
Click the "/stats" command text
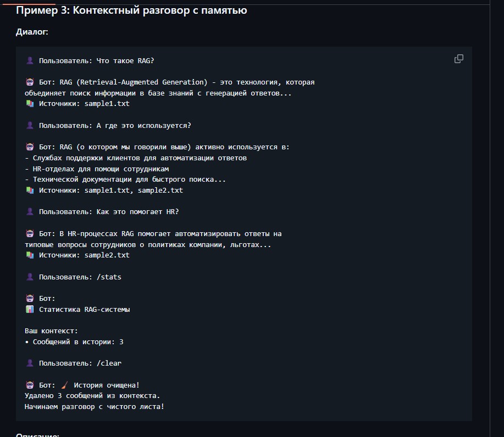[x=109, y=277]
